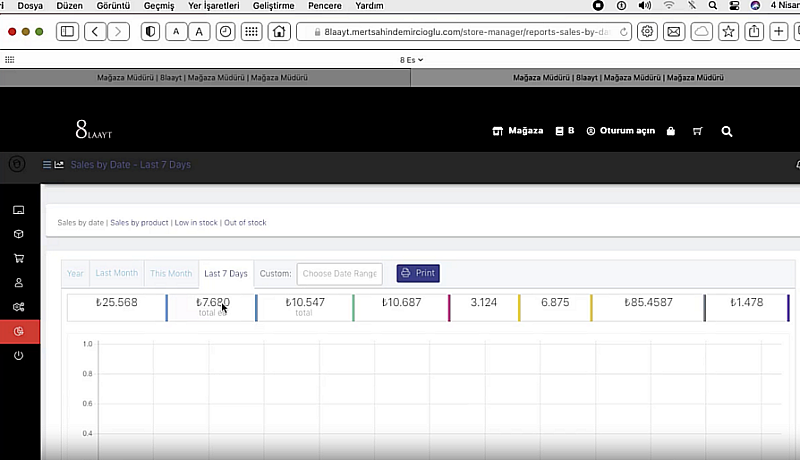
Task: Open a new tab with plus
Action: 779,32
